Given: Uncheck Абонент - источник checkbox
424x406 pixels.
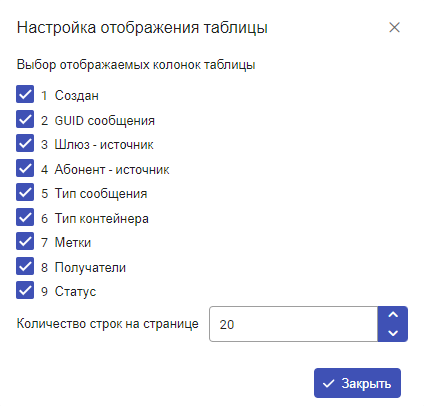Looking at the screenshot, I should (25, 168).
